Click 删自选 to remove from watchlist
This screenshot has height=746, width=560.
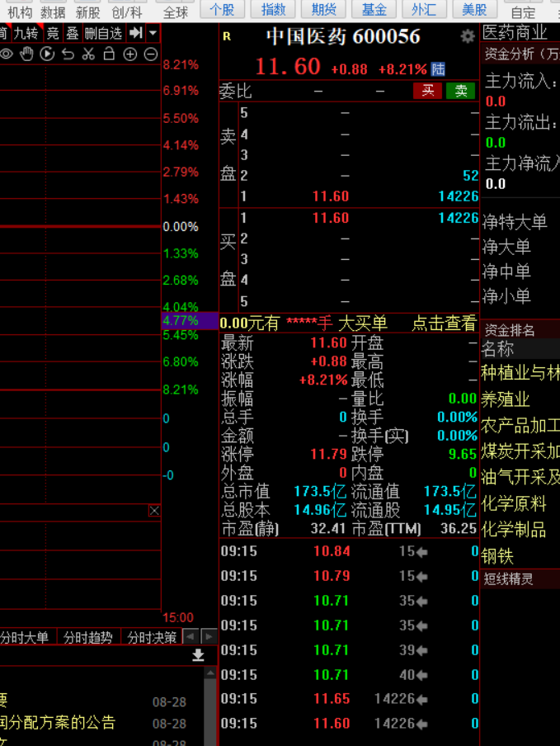pyautogui.click(x=103, y=33)
